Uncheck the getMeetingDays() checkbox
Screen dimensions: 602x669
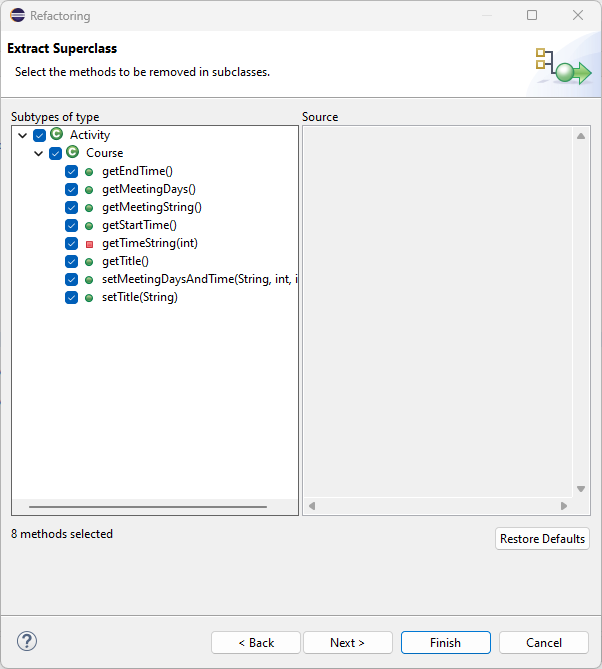(71, 189)
